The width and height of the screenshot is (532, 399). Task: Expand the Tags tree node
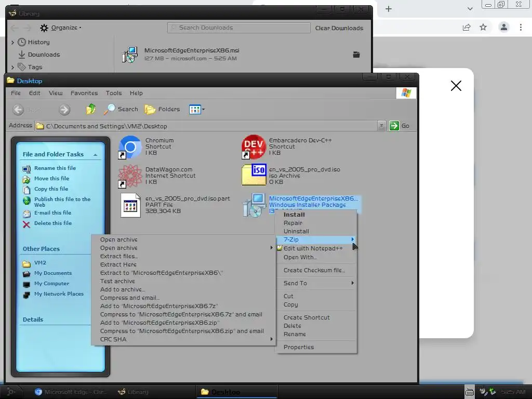[12, 67]
